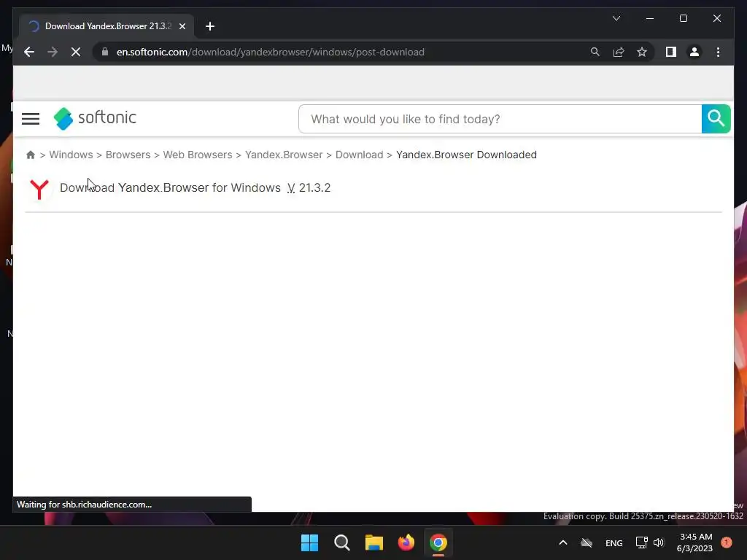Launch Firefox from taskbar
747x560 pixels.
[x=406, y=542]
